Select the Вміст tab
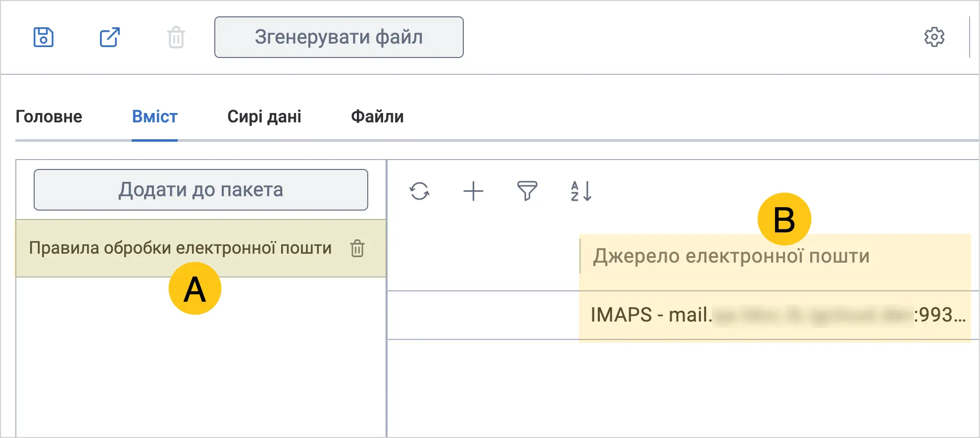This screenshot has width=980, height=438. (x=154, y=117)
